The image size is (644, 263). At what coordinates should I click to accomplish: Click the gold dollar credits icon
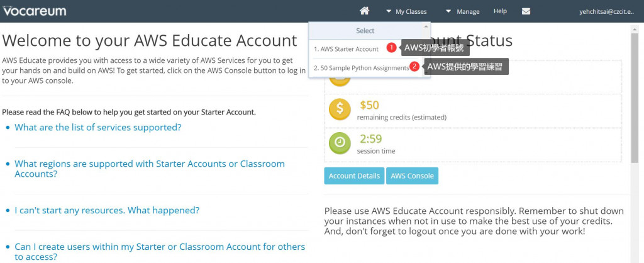click(x=340, y=109)
